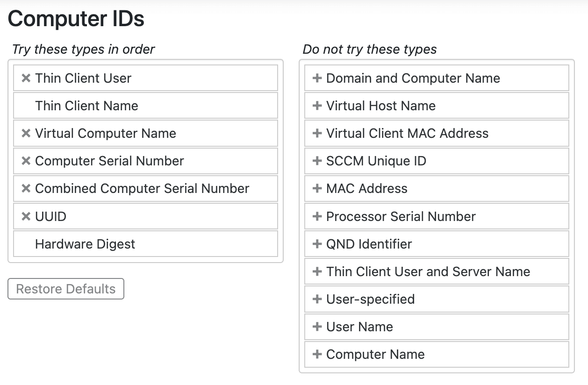588x385 pixels.
Task: Click X next to Combined Computer Serial Number
Action: pyautogui.click(x=26, y=189)
